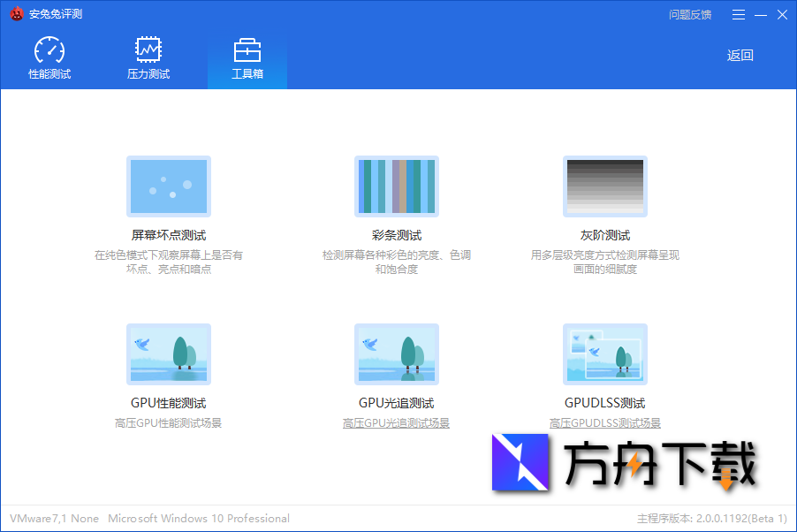The height and width of the screenshot is (532, 797).
Task: Click the 压力测试 chip icon
Action: (148, 49)
